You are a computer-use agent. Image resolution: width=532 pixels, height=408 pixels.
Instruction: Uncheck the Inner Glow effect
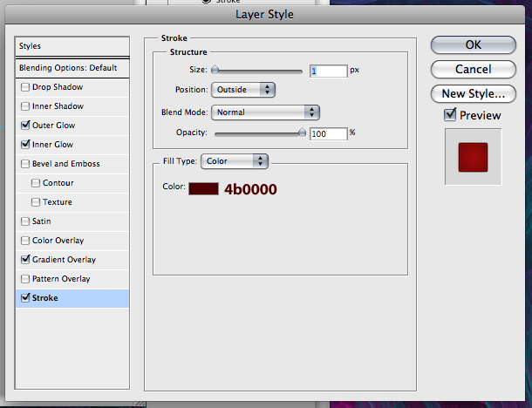point(25,145)
